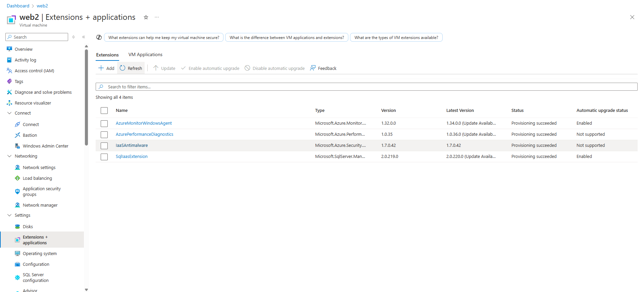Go to Dashboard breadcrumb
Screen dimensions: 644x292
pos(18,6)
